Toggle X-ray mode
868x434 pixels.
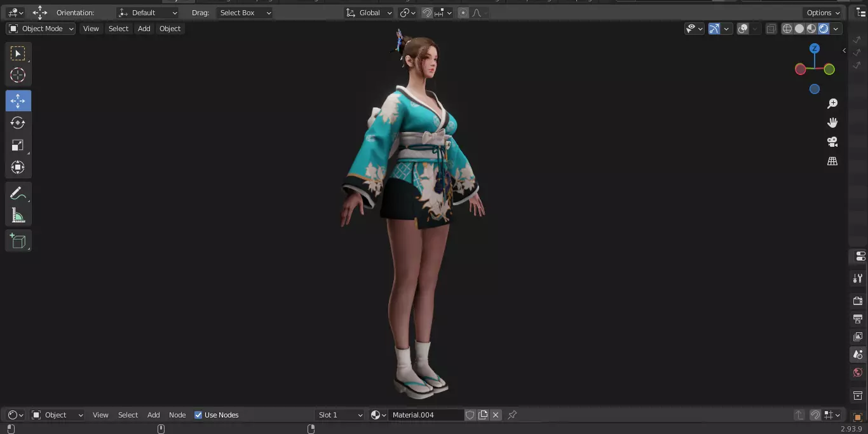pos(771,29)
